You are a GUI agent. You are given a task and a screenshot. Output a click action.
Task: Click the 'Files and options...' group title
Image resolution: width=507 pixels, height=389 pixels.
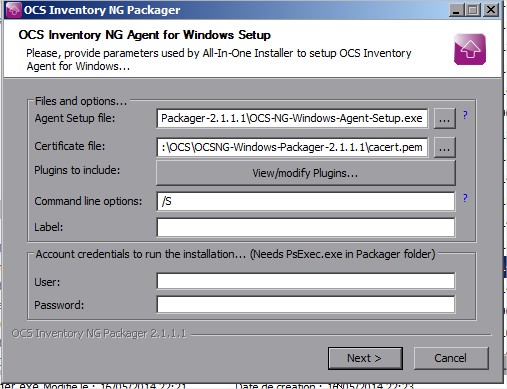81,101
